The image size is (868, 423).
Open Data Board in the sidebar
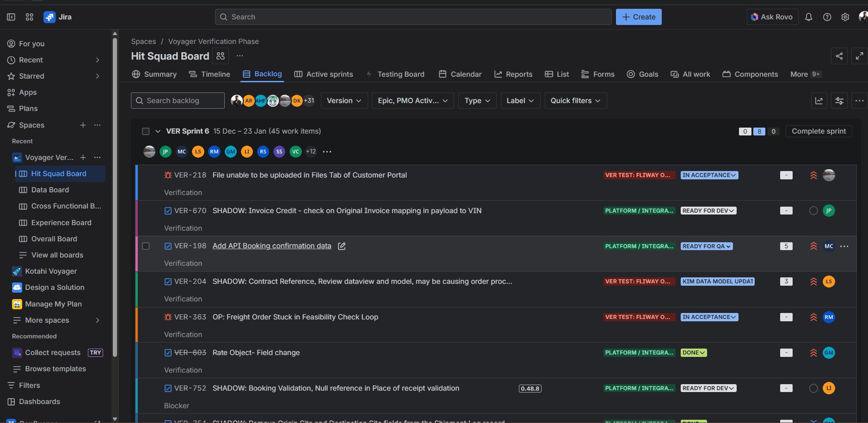point(50,190)
